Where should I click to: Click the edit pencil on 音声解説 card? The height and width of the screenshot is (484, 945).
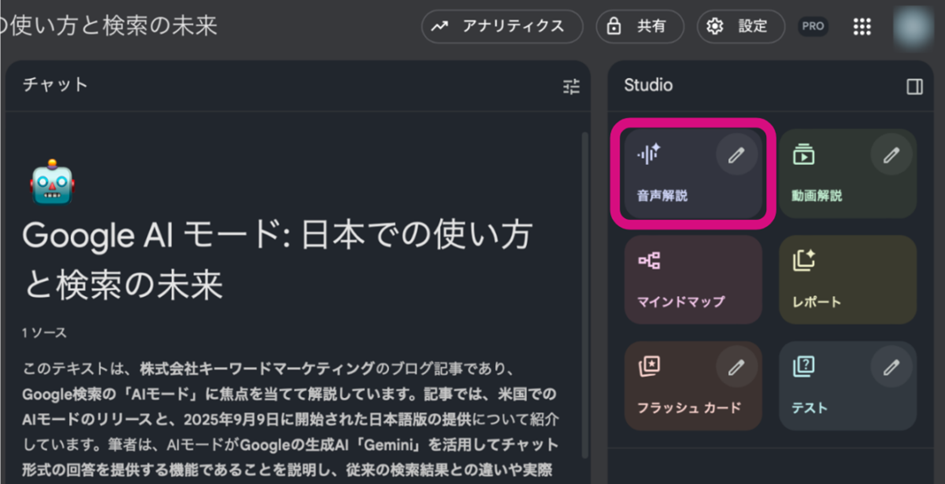point(736,155)
